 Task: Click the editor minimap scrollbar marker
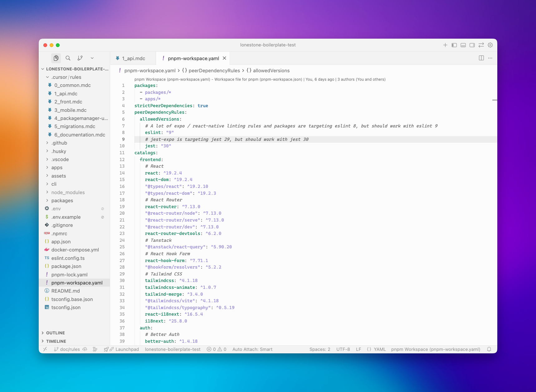[495, 100]
